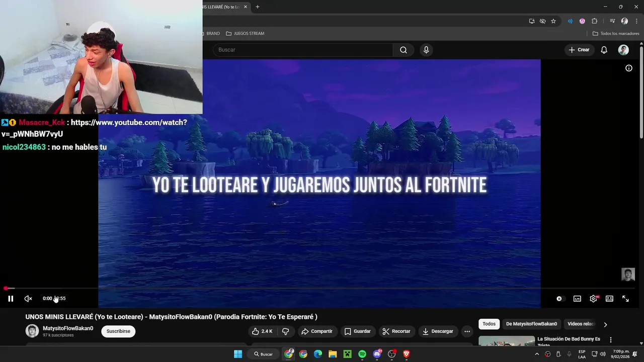This screenshot has height=362, width=644.
Task: Click the Chrome profile avatar
Action: (x=624, y=21)
